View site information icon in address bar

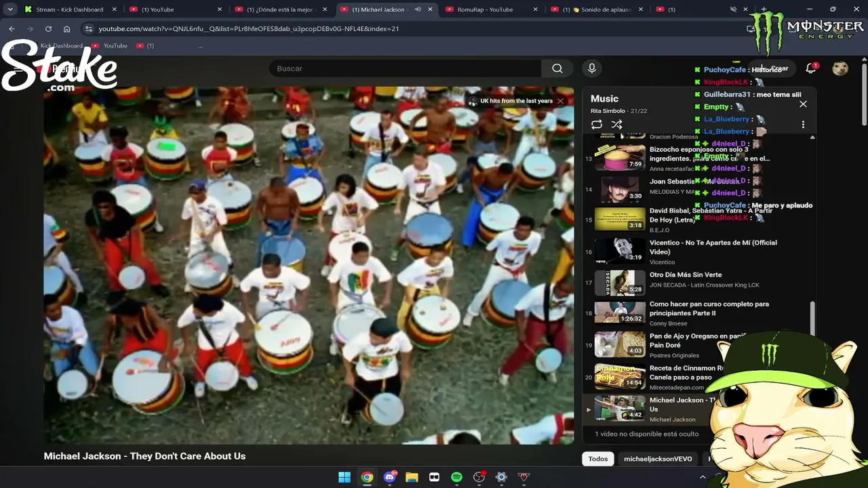click(87, 29)
